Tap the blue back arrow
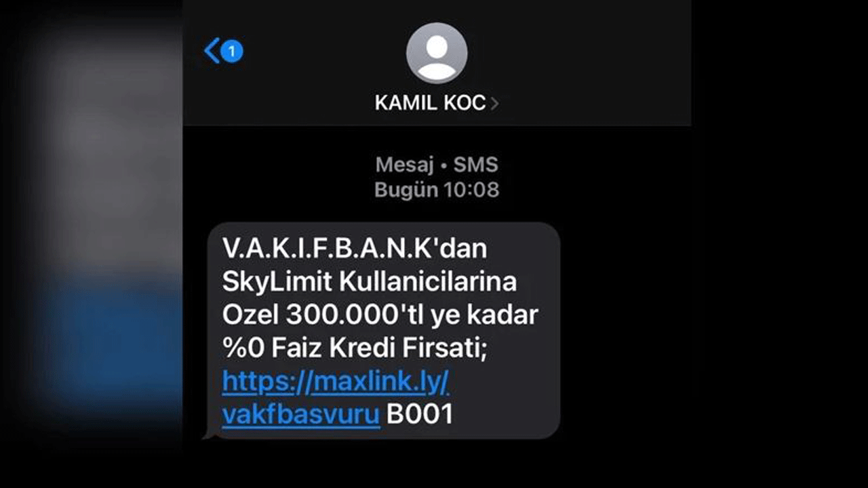Screen dimensions: 868x488 [x=212, y=51]
